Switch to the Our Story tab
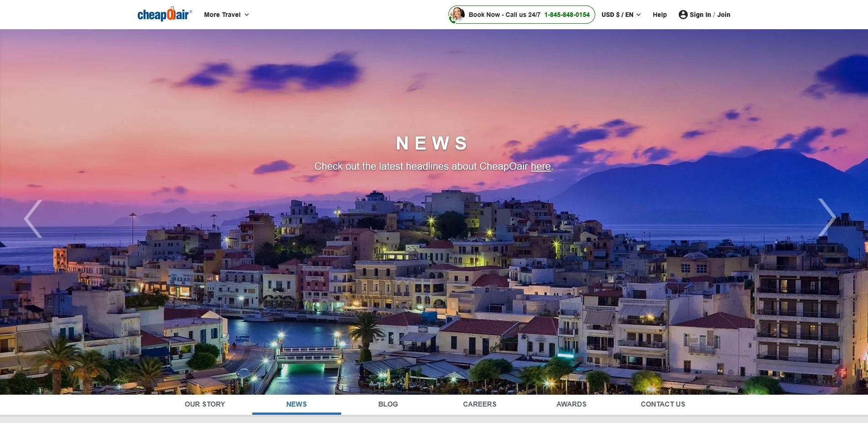Image resolution: width=868 pixels, height=423 pixels. [x=205, y=404]
